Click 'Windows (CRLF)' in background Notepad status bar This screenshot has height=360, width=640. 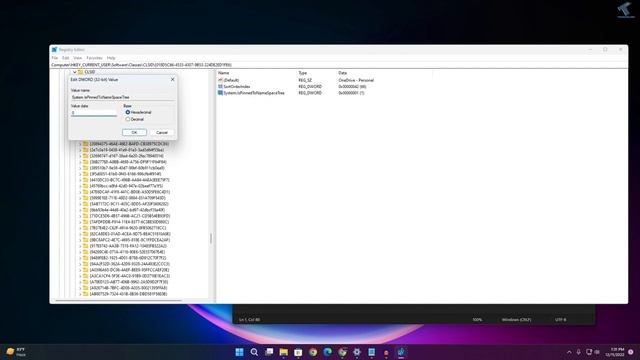click(516, 320)
